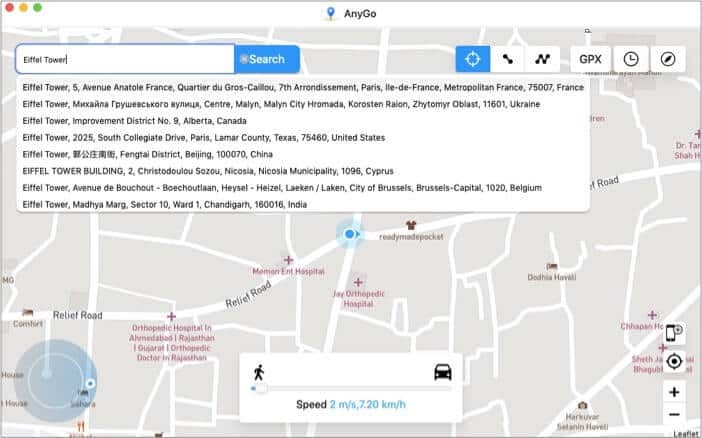Zoom out with the minus button
The height and width of the screenshot is (438, 702).
[674, 415]
